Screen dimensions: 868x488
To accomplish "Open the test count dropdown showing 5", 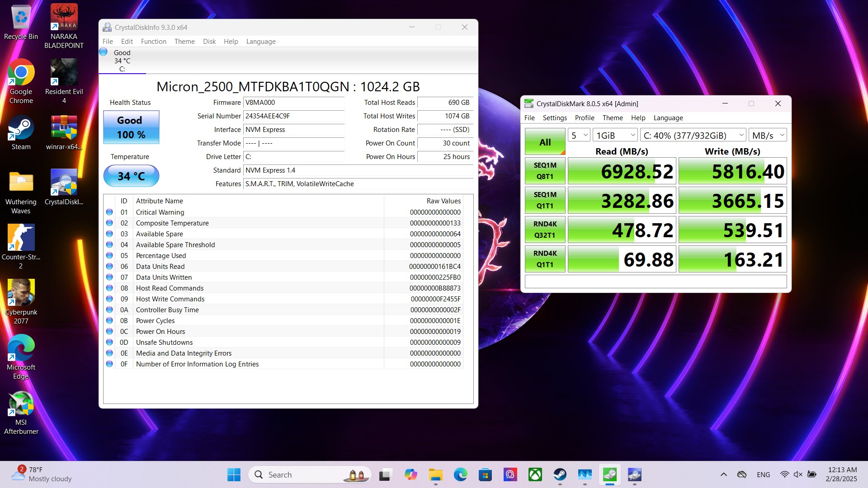I will pos(579,135).
